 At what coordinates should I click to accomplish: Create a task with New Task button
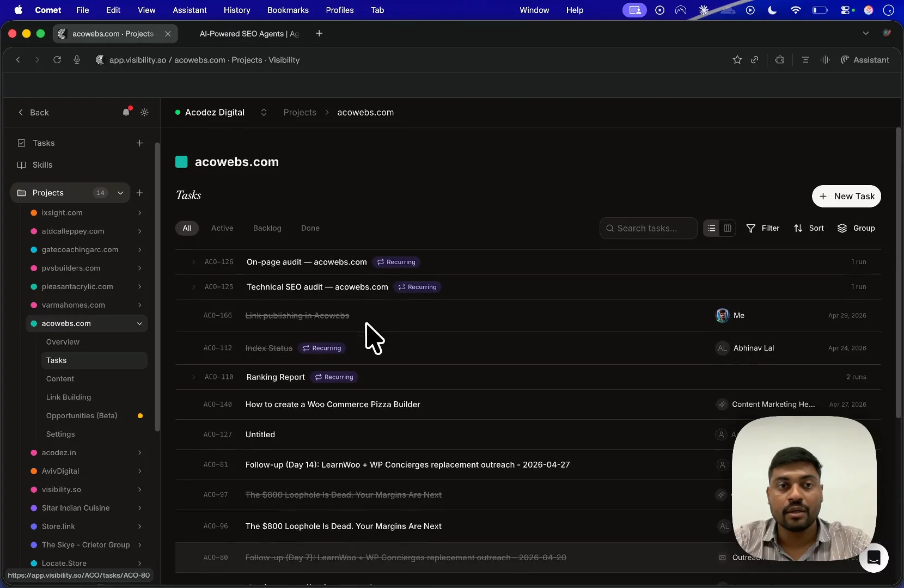846,196
